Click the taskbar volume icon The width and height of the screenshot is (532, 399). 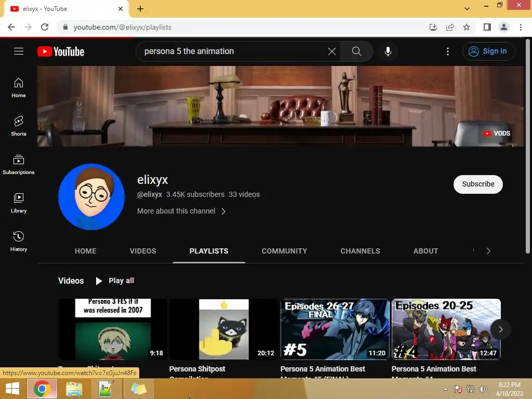pyautogui.click(x=483, y=389)
